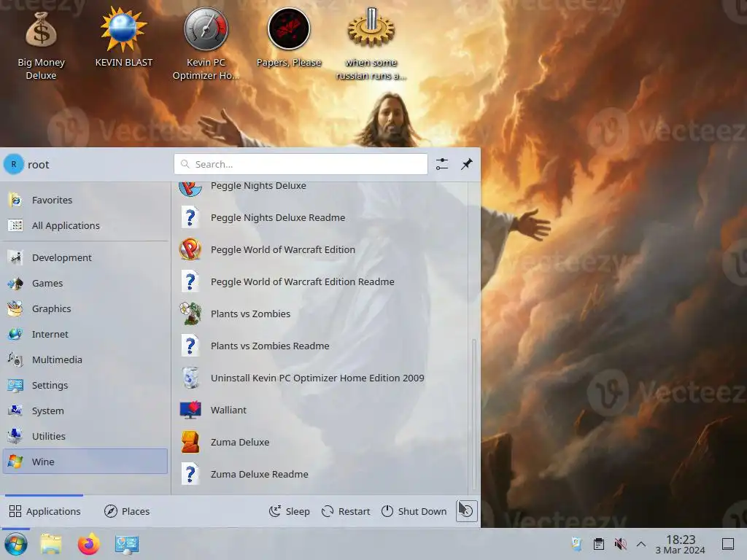Click the tray icon left of clipboard
Image resolution: width=747 pixels, height=560 pixels.
577,544
